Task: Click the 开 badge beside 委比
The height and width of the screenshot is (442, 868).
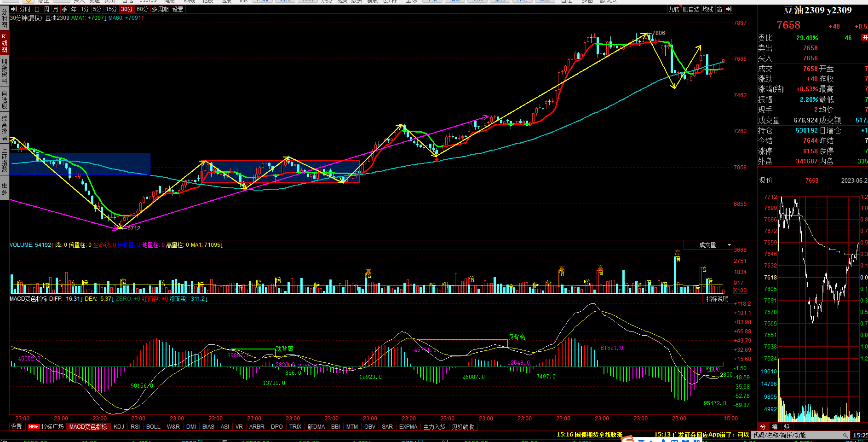Action: [865, 38]
